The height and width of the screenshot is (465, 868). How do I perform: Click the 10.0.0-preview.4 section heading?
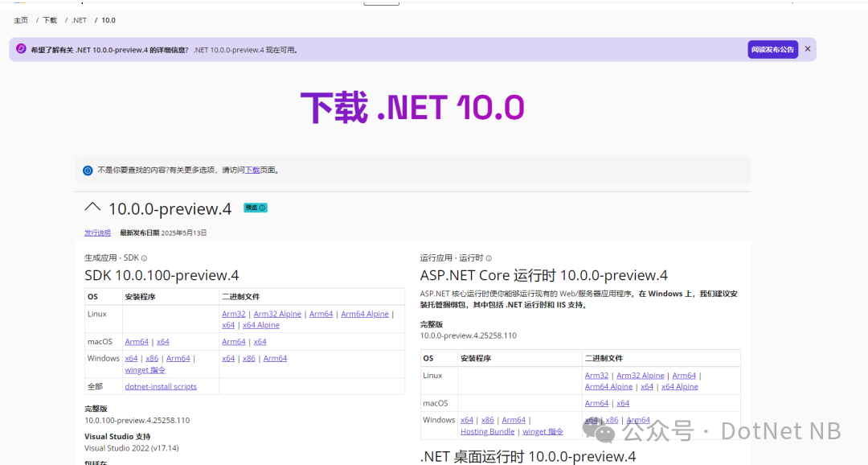(x=170, y=209)
